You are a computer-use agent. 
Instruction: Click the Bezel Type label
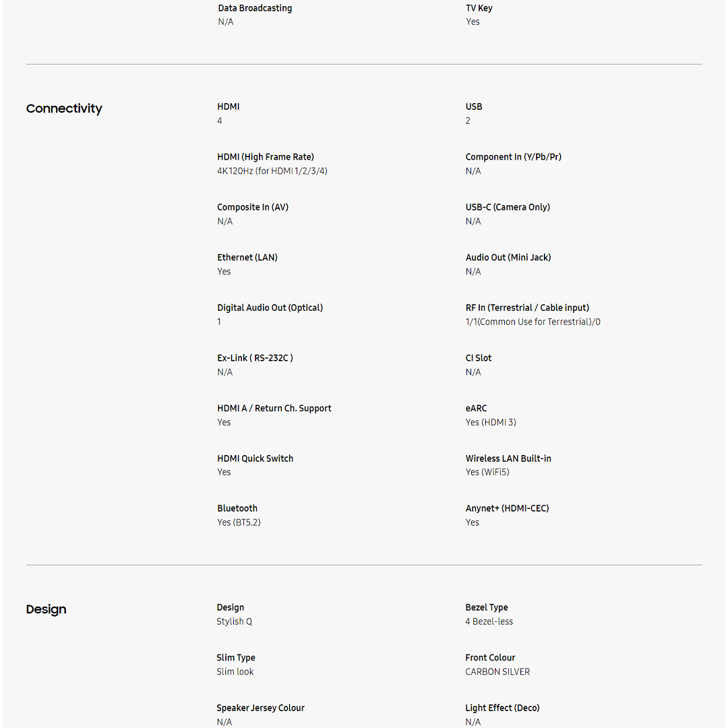(487, 607)
